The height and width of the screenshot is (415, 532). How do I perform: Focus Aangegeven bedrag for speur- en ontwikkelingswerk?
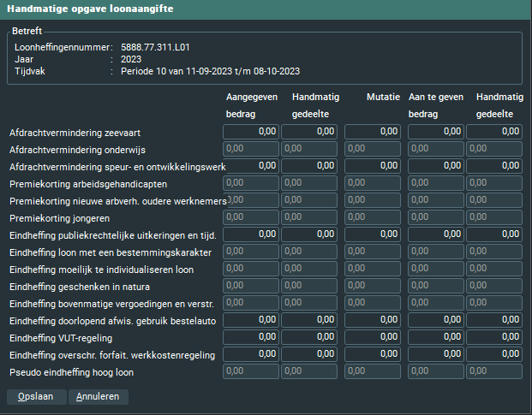point(250,166)
